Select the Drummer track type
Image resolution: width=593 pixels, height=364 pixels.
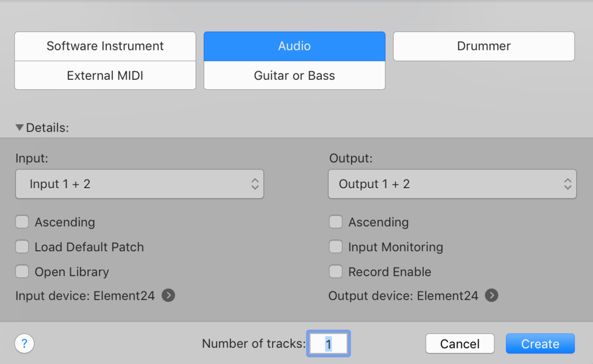[484, 46]
